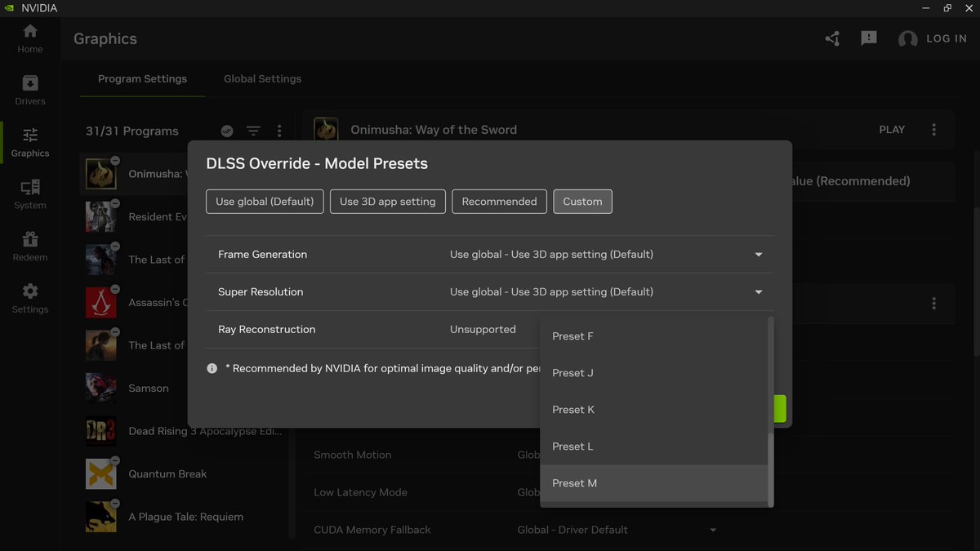Click the share icon in header
Screen dimensions: 980x551
pos(832,38)
